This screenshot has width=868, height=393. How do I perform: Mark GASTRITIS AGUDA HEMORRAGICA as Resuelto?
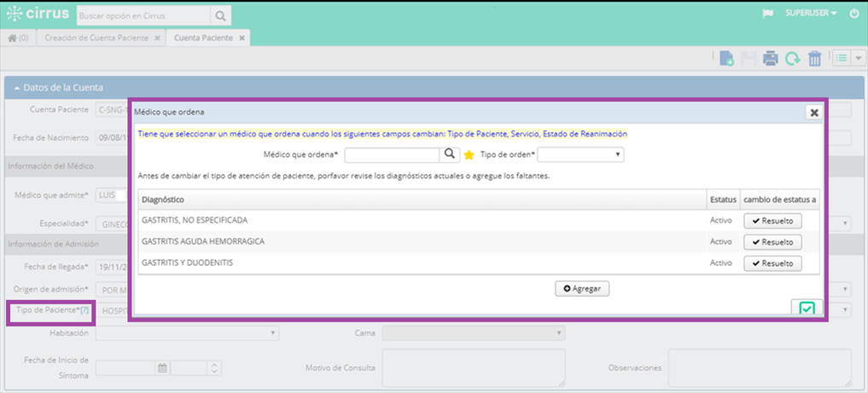[772, 242]
